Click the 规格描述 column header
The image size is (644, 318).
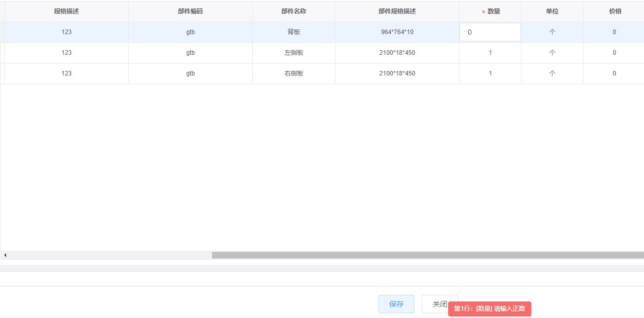(x=66, y=11)
